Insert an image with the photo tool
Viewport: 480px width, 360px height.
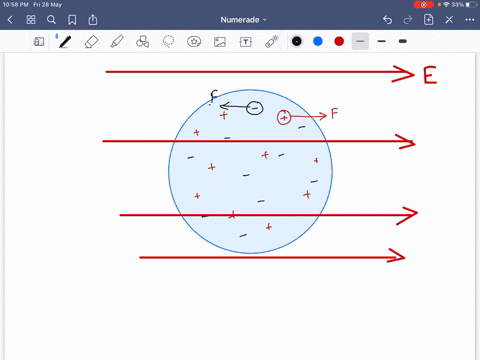220,42
